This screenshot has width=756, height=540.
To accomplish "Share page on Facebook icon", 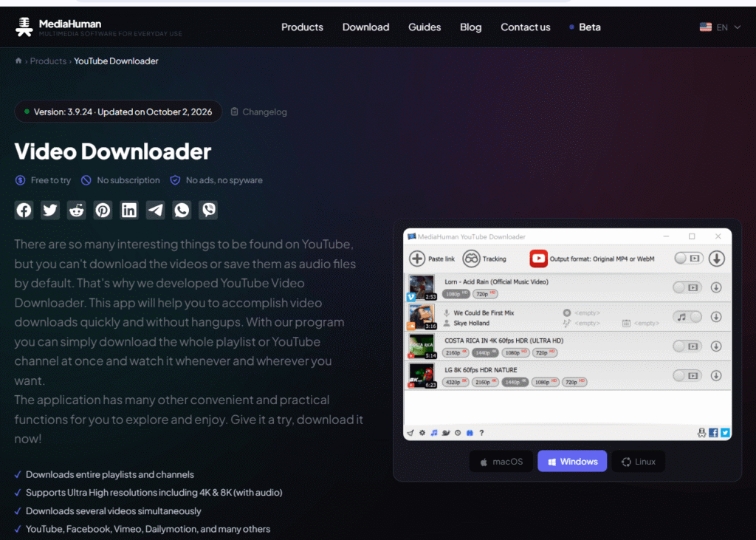I will pos(24,211).
